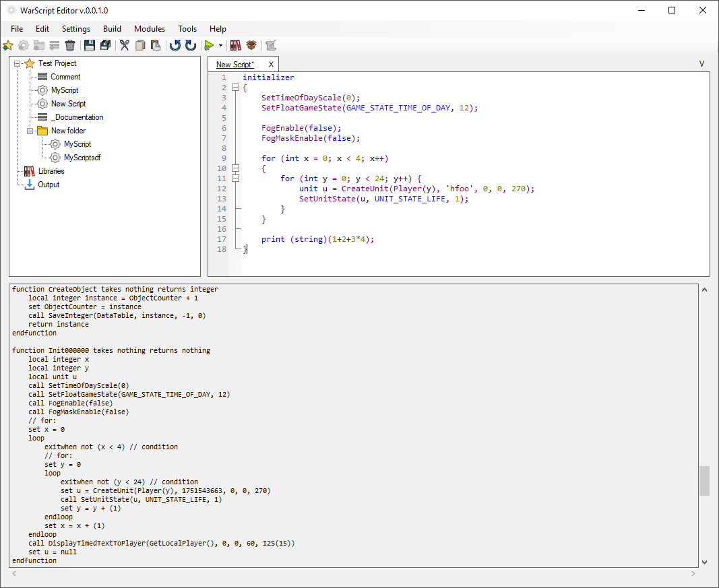The height and width of the screenshot is (588, 719).
Task: Click the Save All stacked floppies icon
Action: [x=106, y=45]
